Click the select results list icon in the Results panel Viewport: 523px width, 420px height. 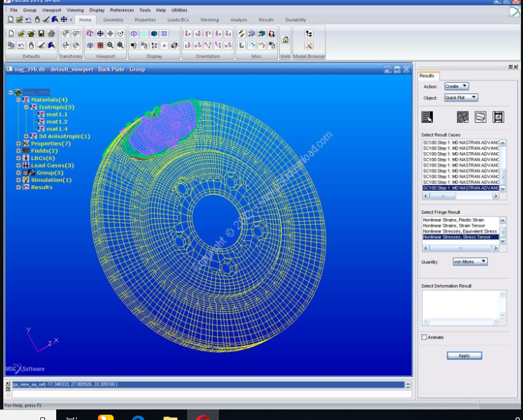(x=427, y=117)
